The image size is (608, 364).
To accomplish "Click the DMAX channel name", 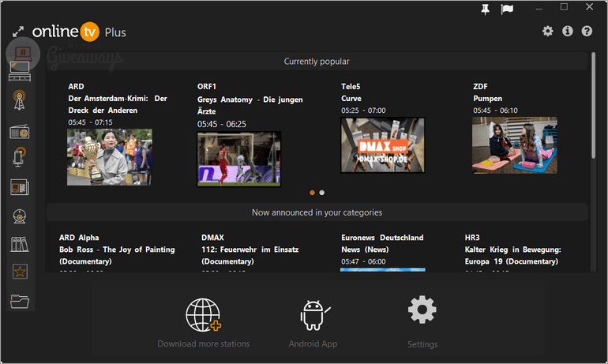I will point(212,238).
